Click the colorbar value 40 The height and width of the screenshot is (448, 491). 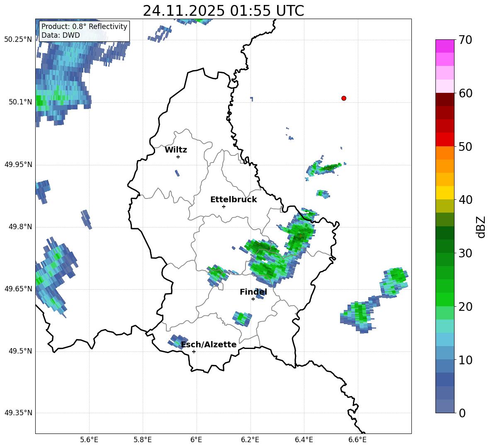click(x=466, y=200)
